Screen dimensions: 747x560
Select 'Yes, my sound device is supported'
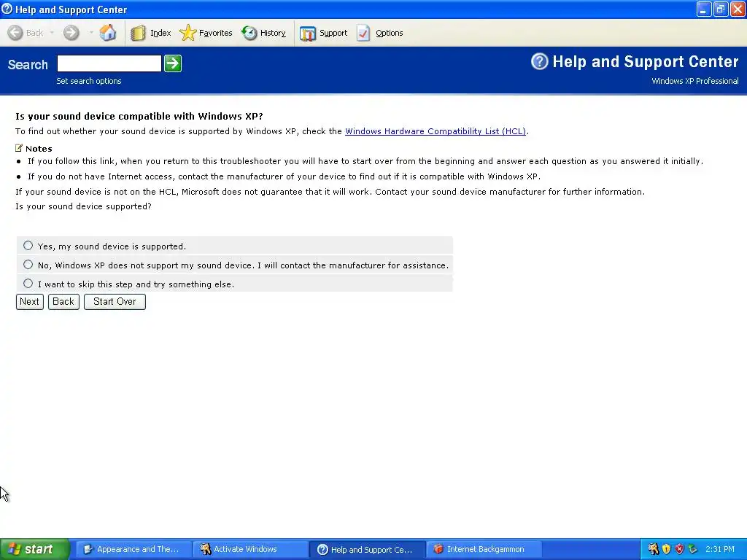pos(28,246)
